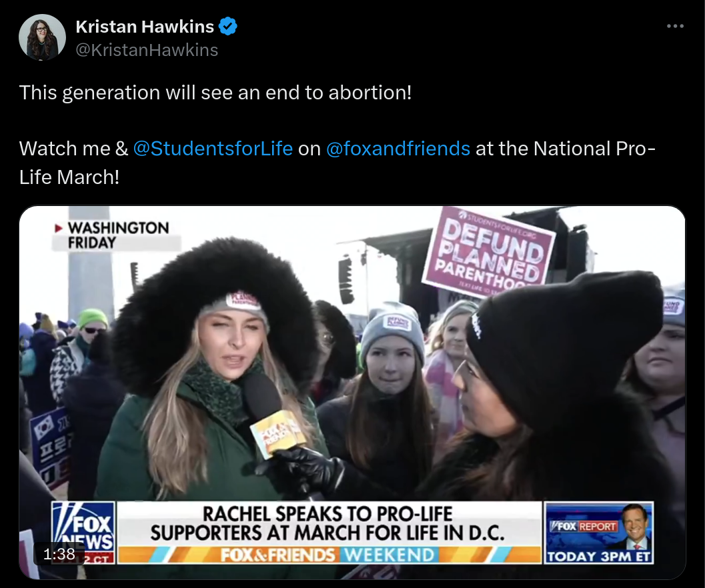Click the Fox & Friends Weekend banner

coord(327,555)
